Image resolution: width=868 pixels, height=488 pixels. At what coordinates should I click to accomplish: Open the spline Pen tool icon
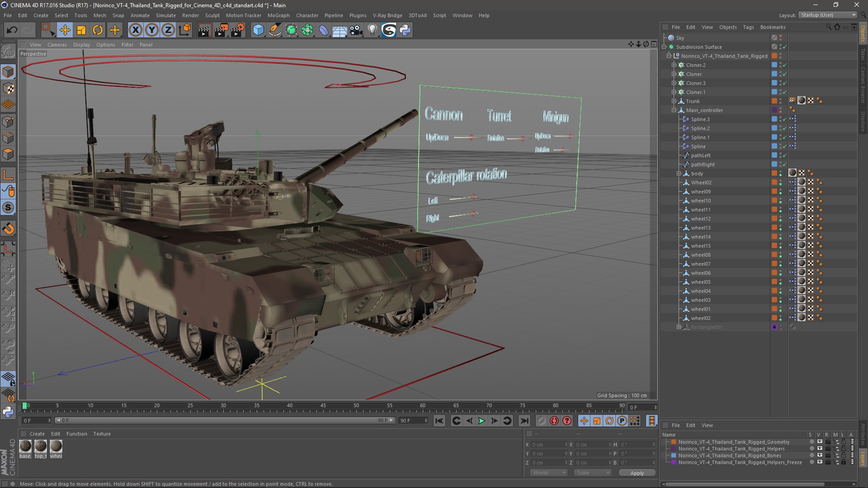(x=274, y=30)
